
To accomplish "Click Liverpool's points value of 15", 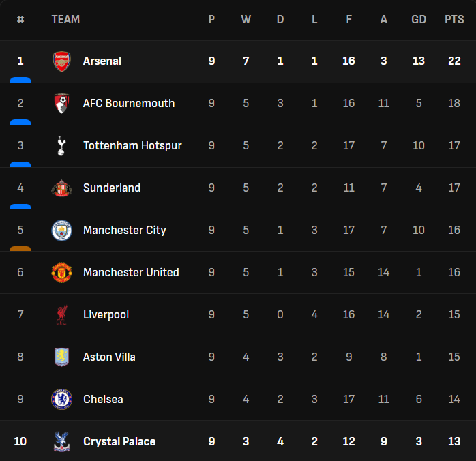I will coord(454,315).
